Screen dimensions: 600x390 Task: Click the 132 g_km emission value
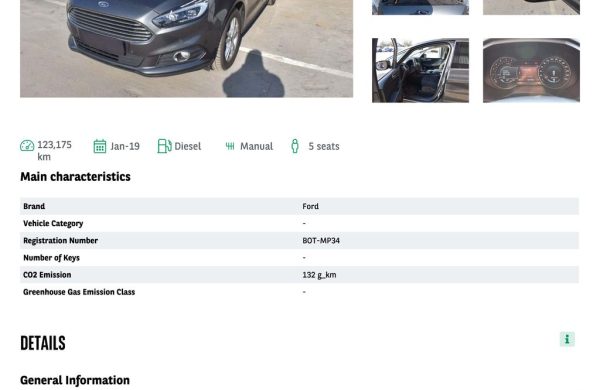click(x=319, y=275)
